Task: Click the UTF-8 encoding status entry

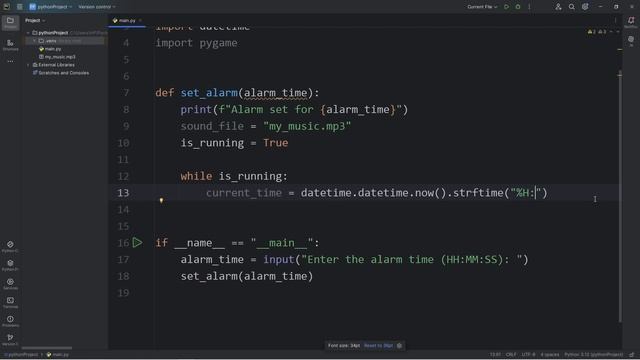Action: click(x=528, y=355)
